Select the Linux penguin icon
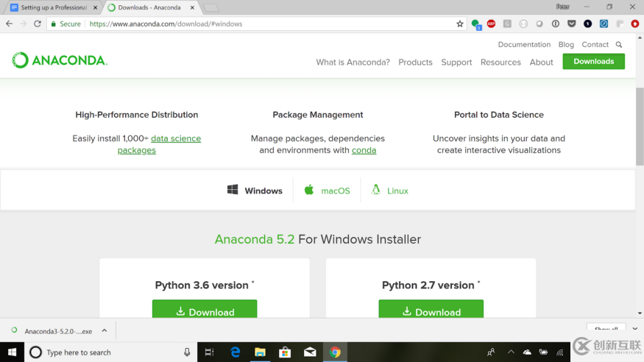Image resolution: width=644 pixels, height=362 pixels. 376,190
